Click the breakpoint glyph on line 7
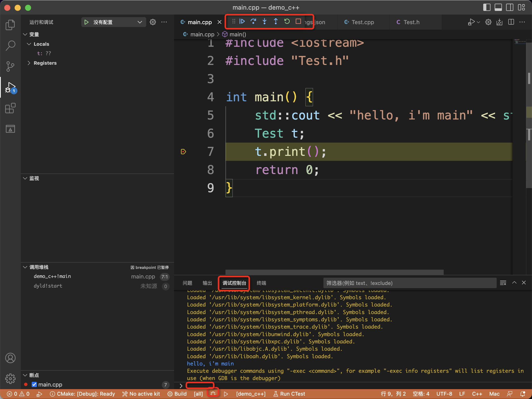The width and height of the screenshot is (532, 399). [183, 152]
